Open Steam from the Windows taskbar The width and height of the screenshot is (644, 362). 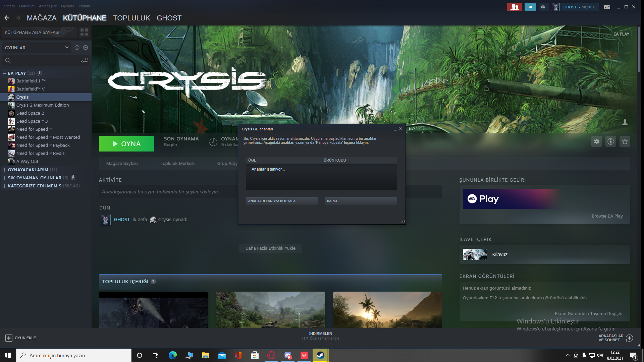click(320, 355)
